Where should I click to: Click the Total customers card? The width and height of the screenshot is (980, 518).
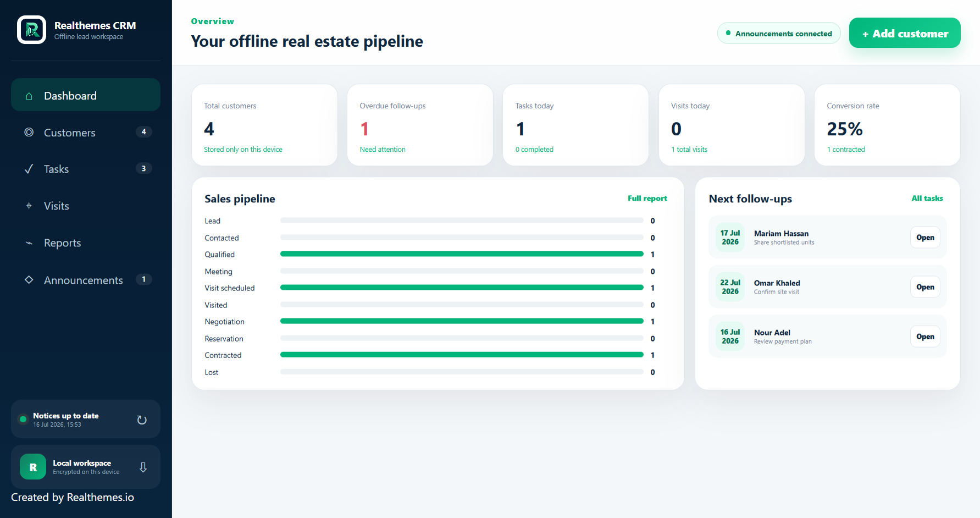pyautogui.click(x=264, y=125)
